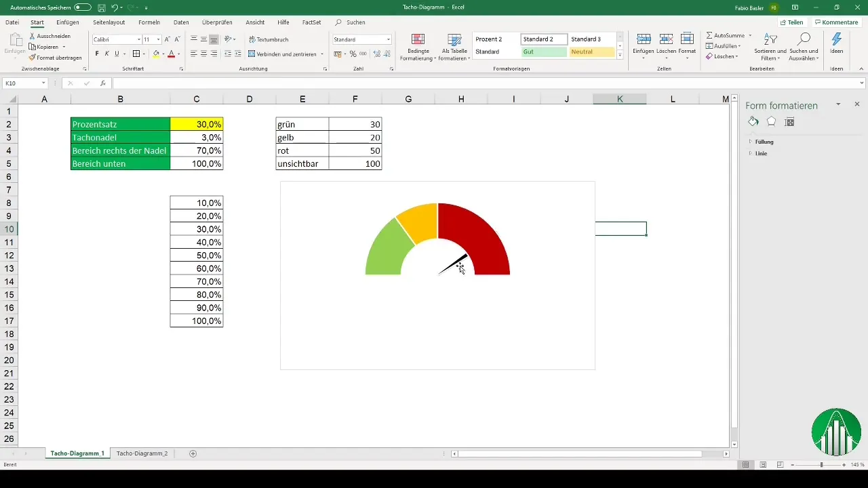Select the Gut cell style
Viewport: 868px width, 488px height.
tap(544, 52)
